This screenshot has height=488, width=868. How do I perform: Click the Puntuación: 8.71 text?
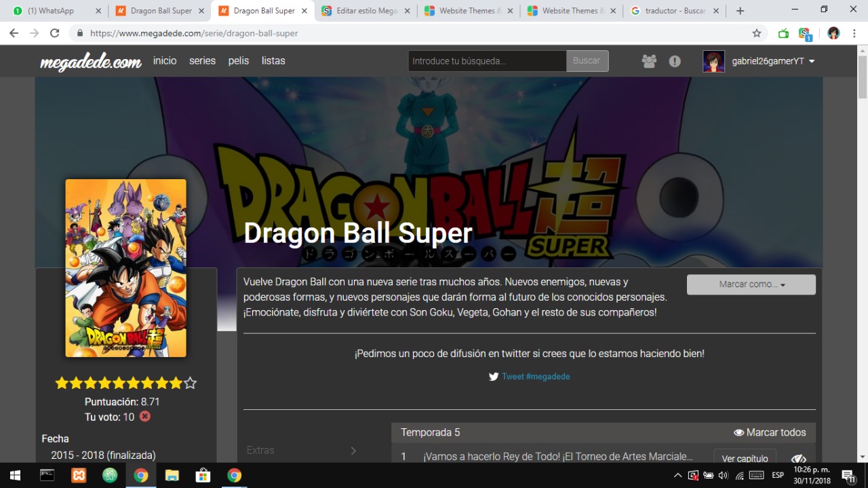(x=122, y=402)
